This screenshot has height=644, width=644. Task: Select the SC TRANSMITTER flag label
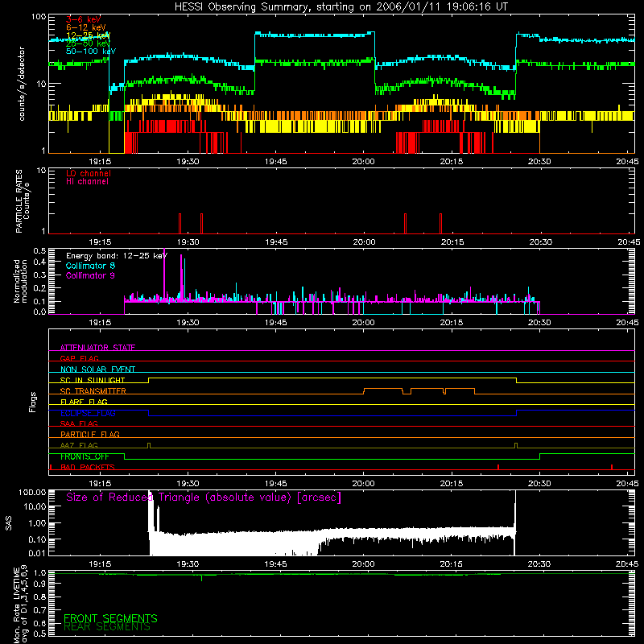pyautogui.click(x=93, y=391)
